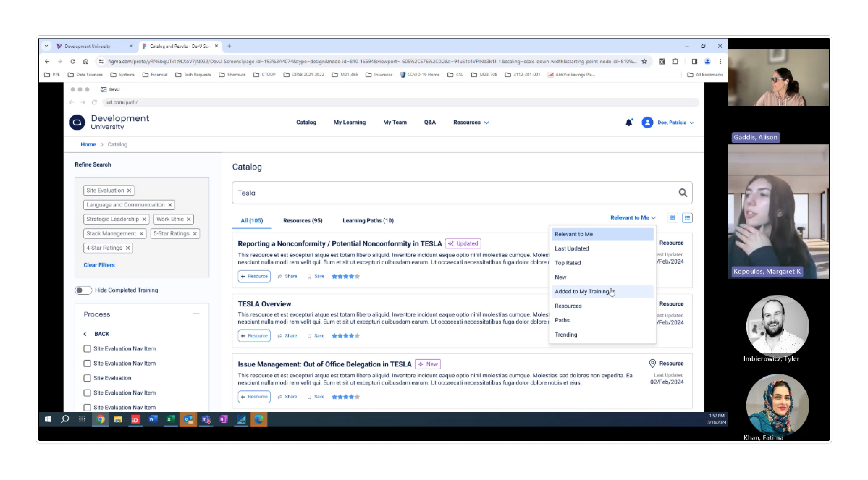The width and height of the screenshot is (868, 480).
Task: Check the second Site Evaluation Nav Item checkbox
Action: [87, 363]
